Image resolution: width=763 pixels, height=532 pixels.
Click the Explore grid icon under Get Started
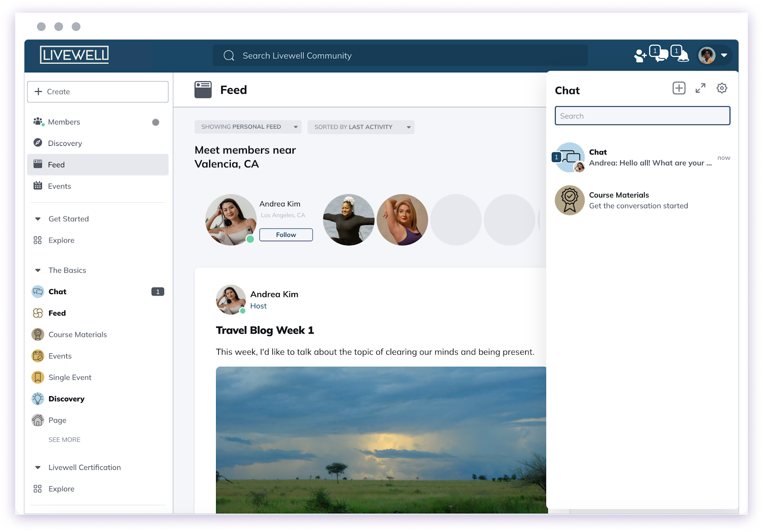click(x=38, y=240)
